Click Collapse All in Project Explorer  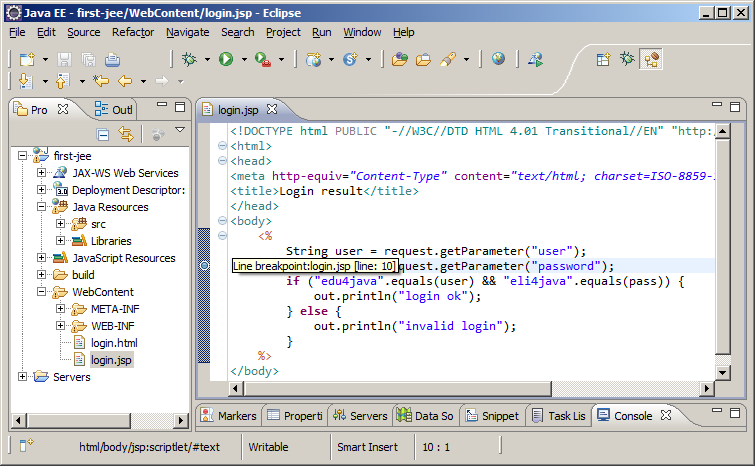(103, 134)
